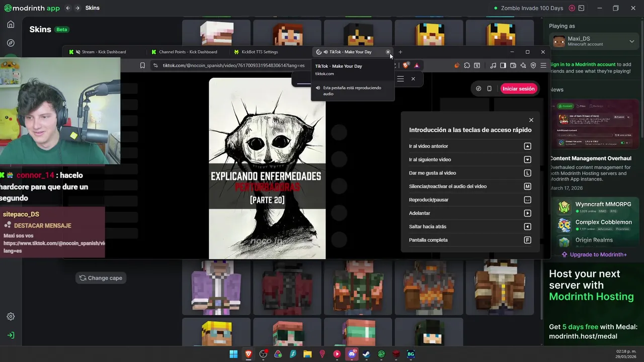The image size is (644, 362).
Task: Go back using Modrinth's back arrow
Action: point(67,8)
